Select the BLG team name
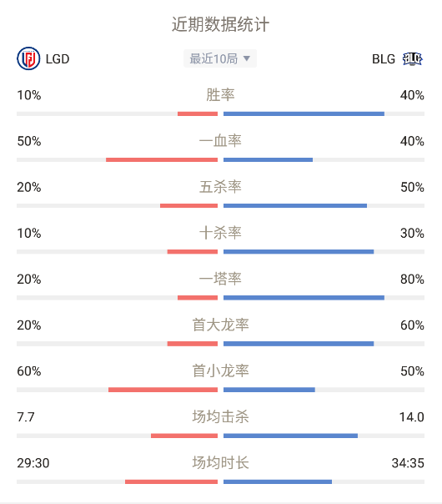The image size is (442, 504). pos(384,59)
